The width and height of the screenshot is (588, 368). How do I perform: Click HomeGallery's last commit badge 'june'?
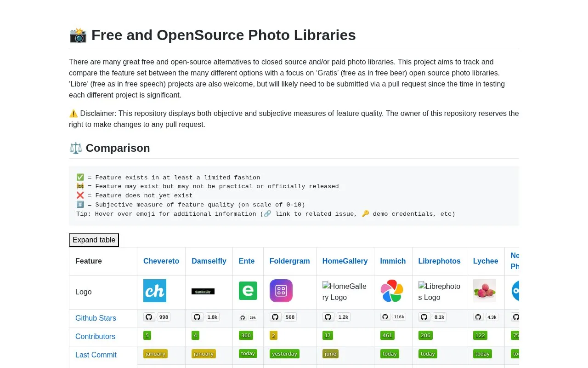(330, 354)
